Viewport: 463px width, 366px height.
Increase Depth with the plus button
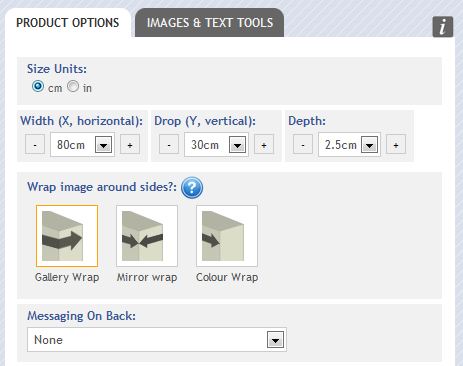tap(396, 144)
